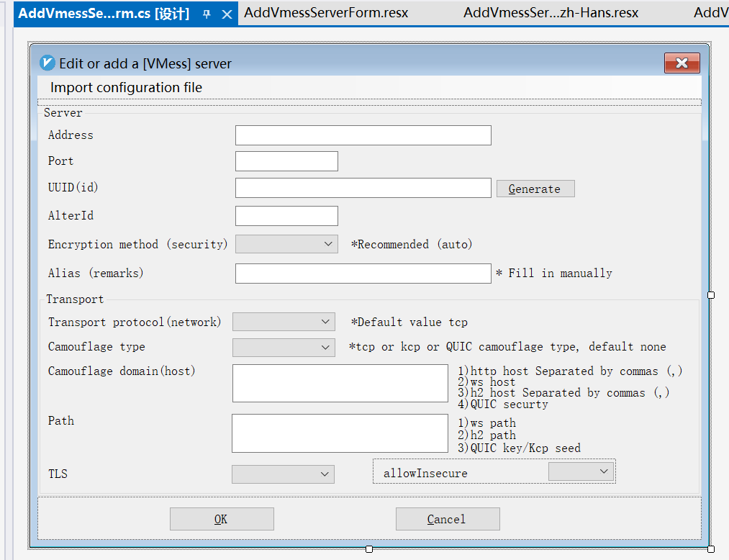Click the Cancel button
This screenshot has width=729, height=560.
tap(447, 519)
